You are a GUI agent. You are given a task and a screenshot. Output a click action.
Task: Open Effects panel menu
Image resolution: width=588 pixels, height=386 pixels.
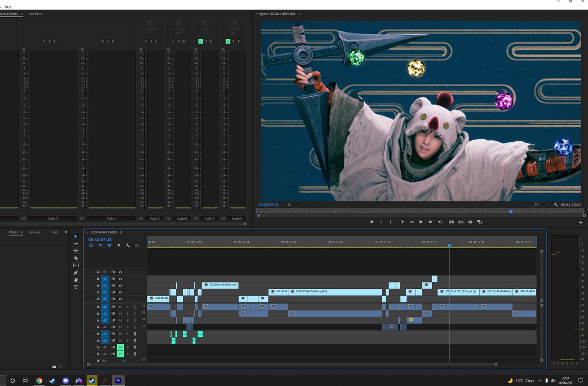[x=22, y=232]
